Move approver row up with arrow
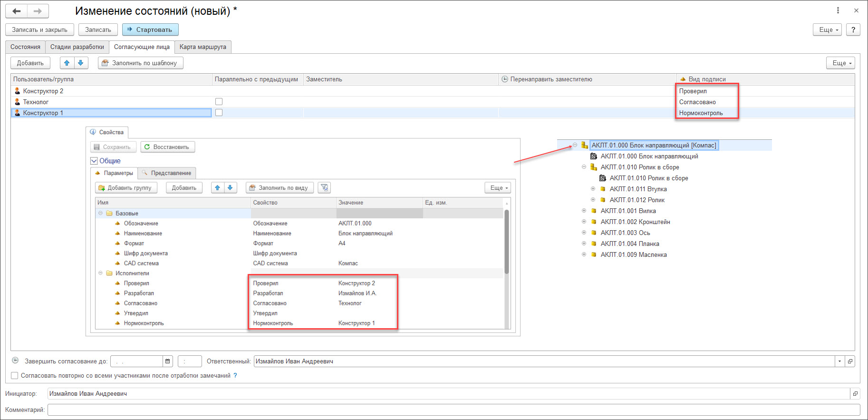 [x=67, y=63]
